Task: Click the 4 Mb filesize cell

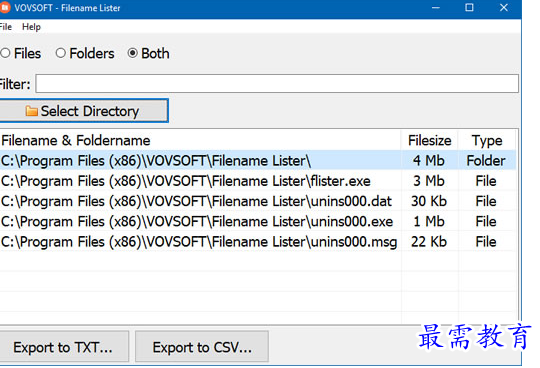Action: (x=429, y=161)
